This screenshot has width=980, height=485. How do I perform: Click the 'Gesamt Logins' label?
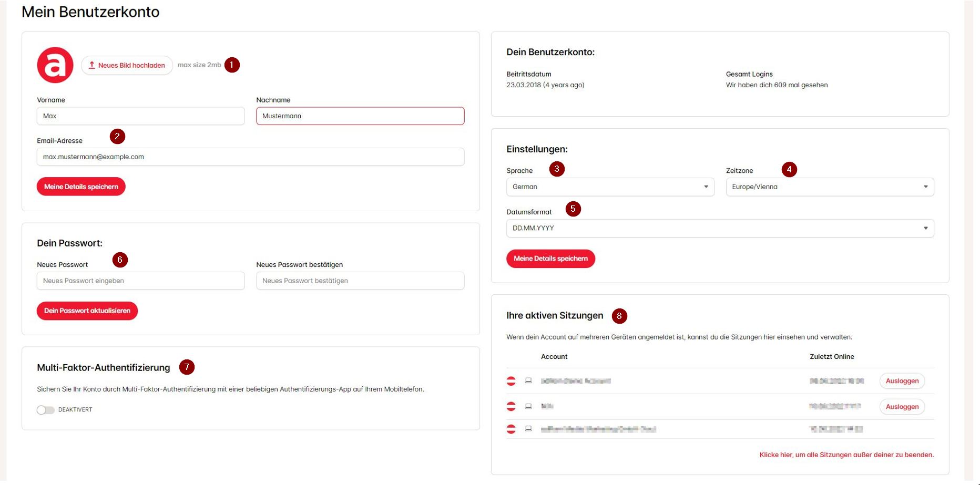[x=749, y=74]
